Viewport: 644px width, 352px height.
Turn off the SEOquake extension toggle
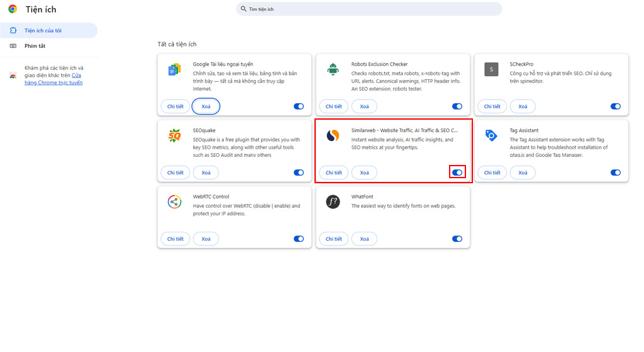pos(299,173)
